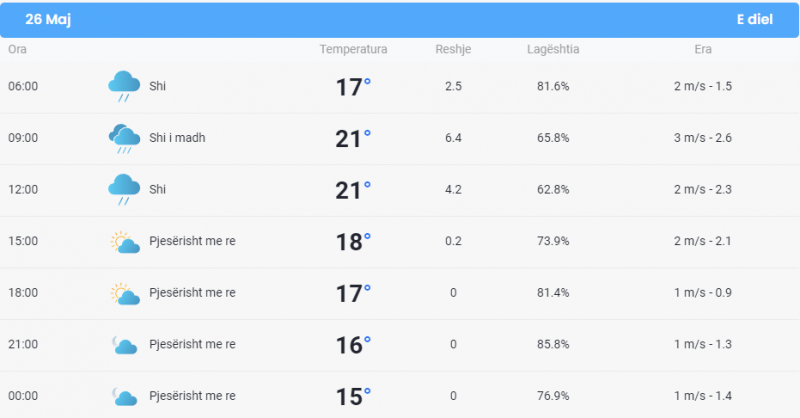Viewport: 800px width, 418px height.
Task: Click the partly cloudy sun icon at 15:00
Action: pyautogui.click(x=125, y=242)
